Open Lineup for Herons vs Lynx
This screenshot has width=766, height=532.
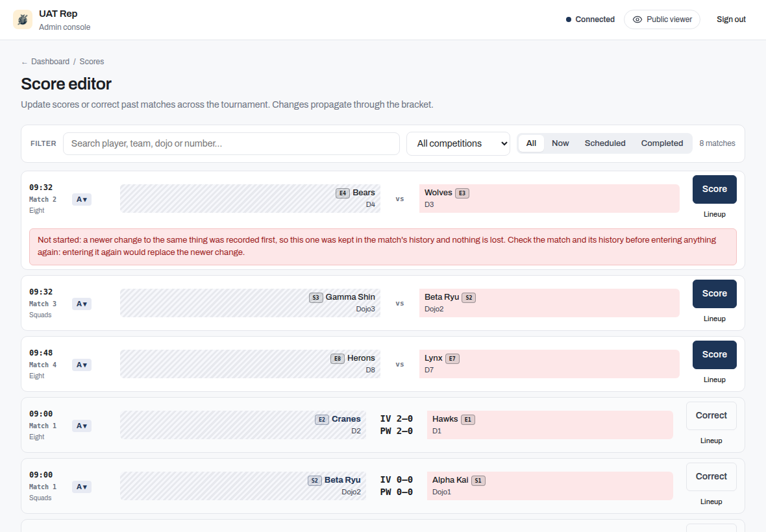click(x=714, y=380)
